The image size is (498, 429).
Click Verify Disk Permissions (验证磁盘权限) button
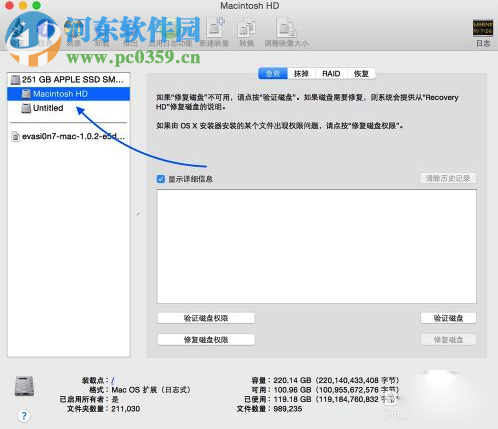coord(206,318)
